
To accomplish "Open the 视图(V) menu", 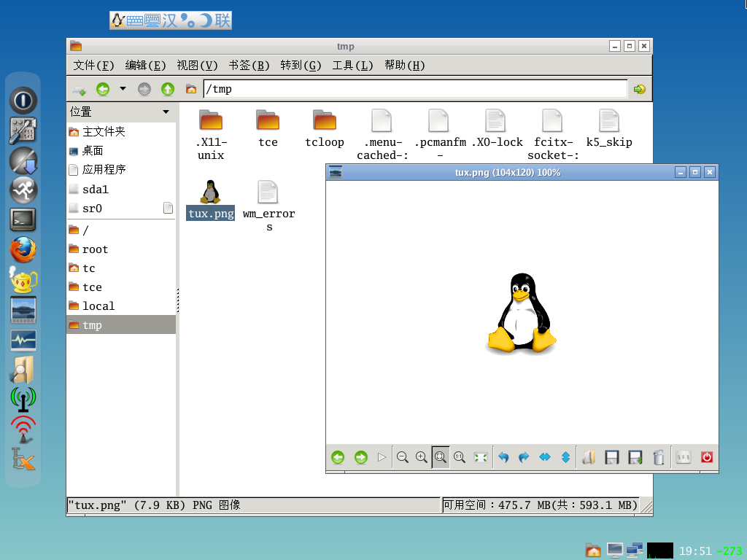I will click(197, 65).
